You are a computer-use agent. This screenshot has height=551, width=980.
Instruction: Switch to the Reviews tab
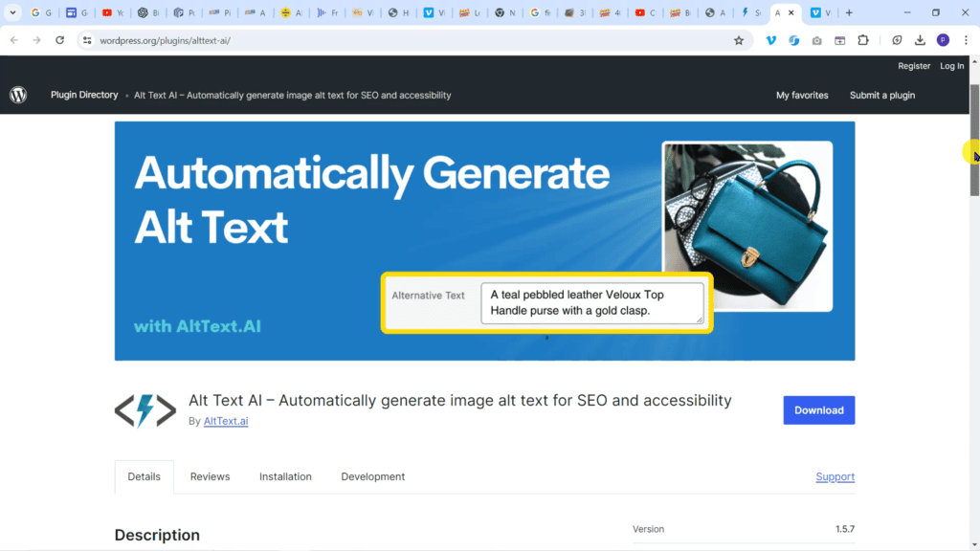pos(210,476)
